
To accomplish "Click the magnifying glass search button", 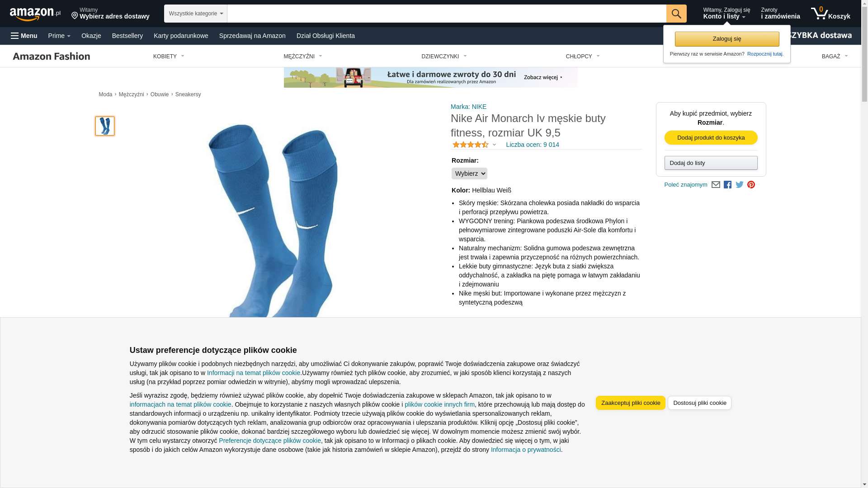I will click(x=676, y=14).
